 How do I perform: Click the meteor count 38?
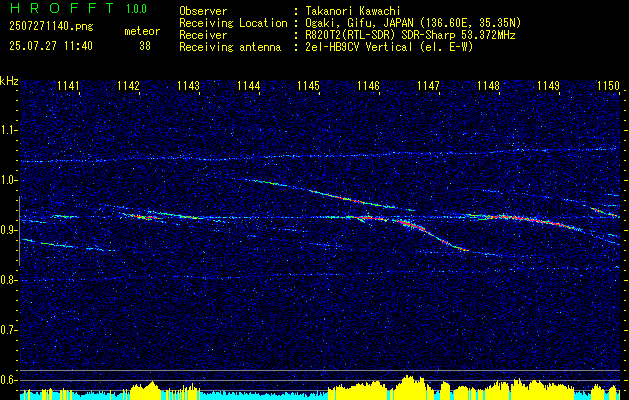point(145,46)
